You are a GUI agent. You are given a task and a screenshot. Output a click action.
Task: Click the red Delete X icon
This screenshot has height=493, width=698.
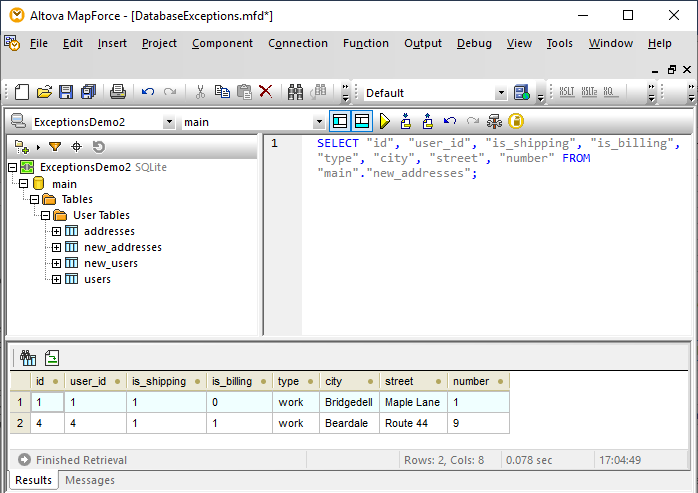[265, 92]
